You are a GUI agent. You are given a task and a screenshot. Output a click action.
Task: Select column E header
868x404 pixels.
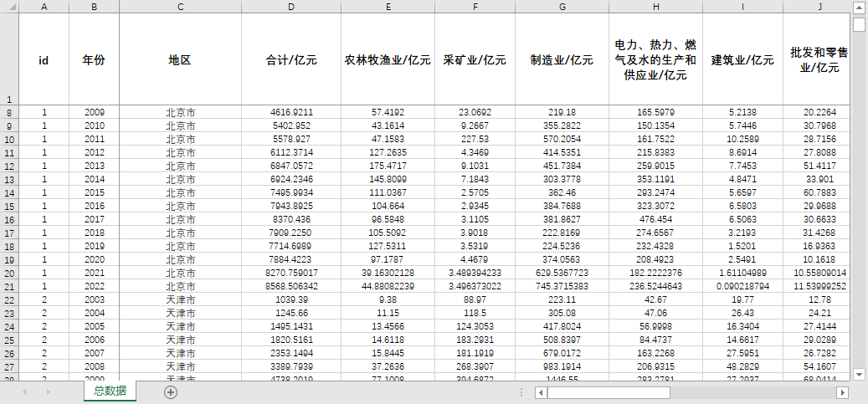(388, 6)
